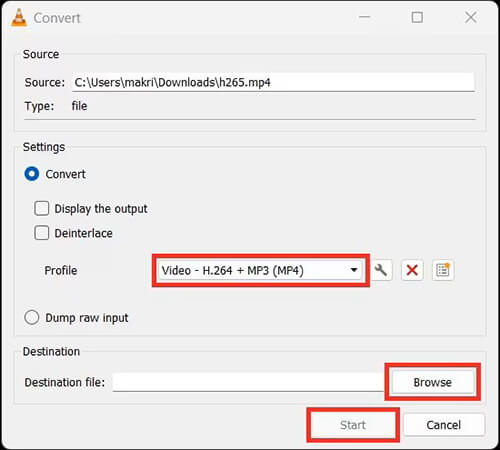Click the 'Destination file:' label
Image resolution: width=500 pixels, height=450 pixels.
coord(65,382)
